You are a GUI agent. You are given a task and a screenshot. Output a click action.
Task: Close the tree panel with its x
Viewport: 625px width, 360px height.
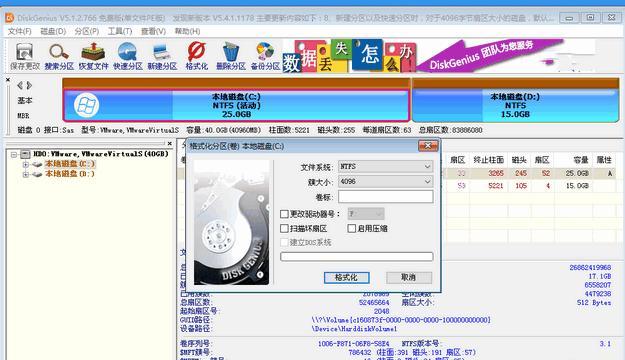pyautogui.click(x=170, y=143)
